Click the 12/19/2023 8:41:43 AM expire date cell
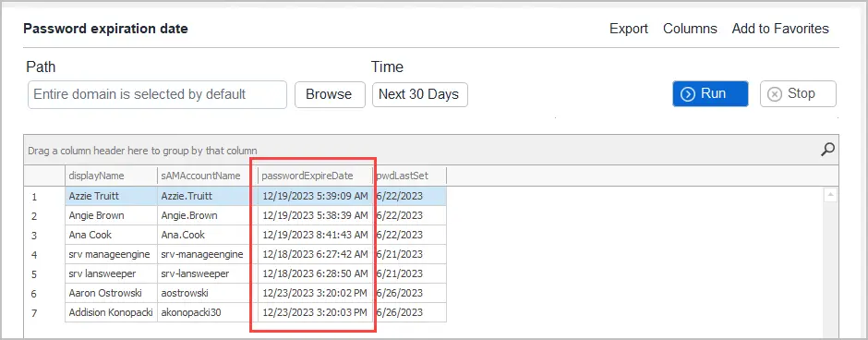 (x=315, y=235)
